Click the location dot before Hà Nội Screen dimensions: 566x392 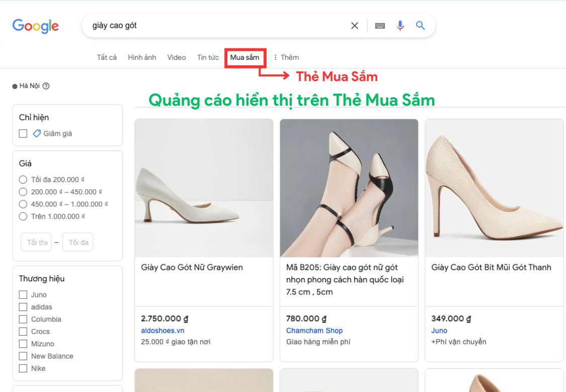click(15, 86)
